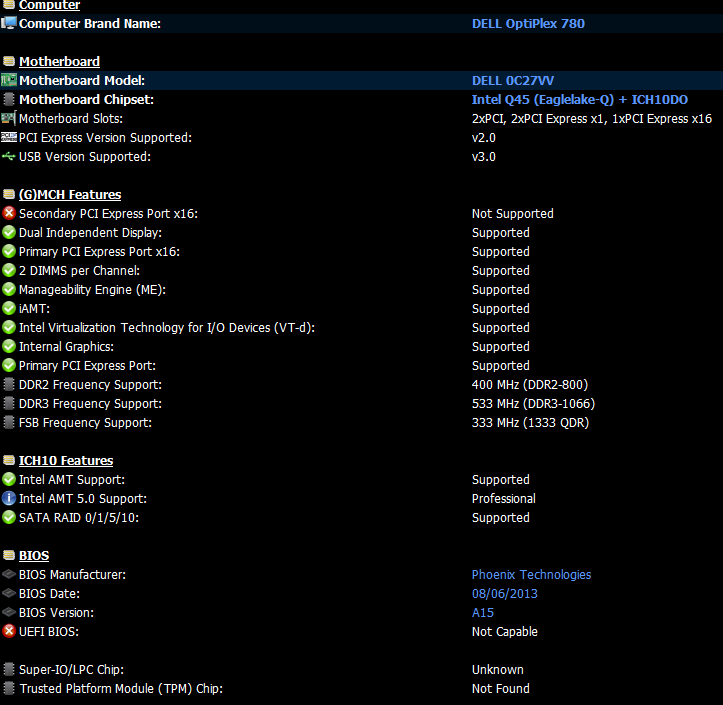The height and width of the screenshot is (705, 723).
Task: Click the Professional AMT value
Action: [x=504, y=498]
